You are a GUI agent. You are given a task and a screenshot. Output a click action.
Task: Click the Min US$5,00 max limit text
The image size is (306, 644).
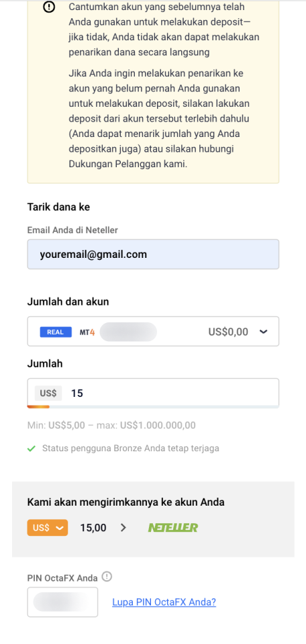click(x=111, y=425)
